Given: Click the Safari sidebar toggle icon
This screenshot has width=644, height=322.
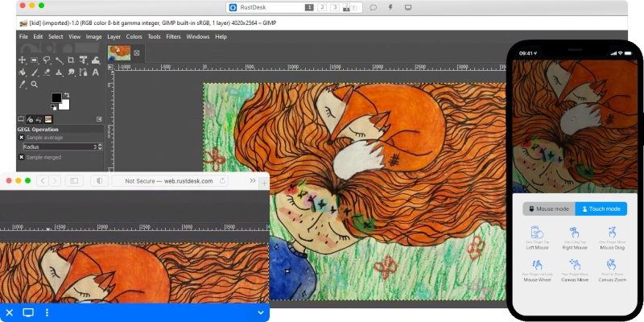Looking at the screenshot, I should pyautogui.click(x=74, y=181).
